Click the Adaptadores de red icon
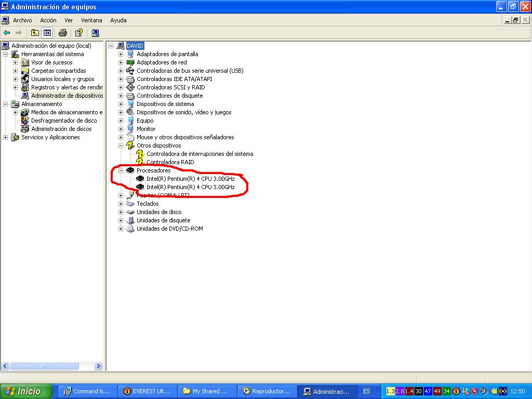The width and height of the screenshot is (532, 399). [x=130, y=62]
